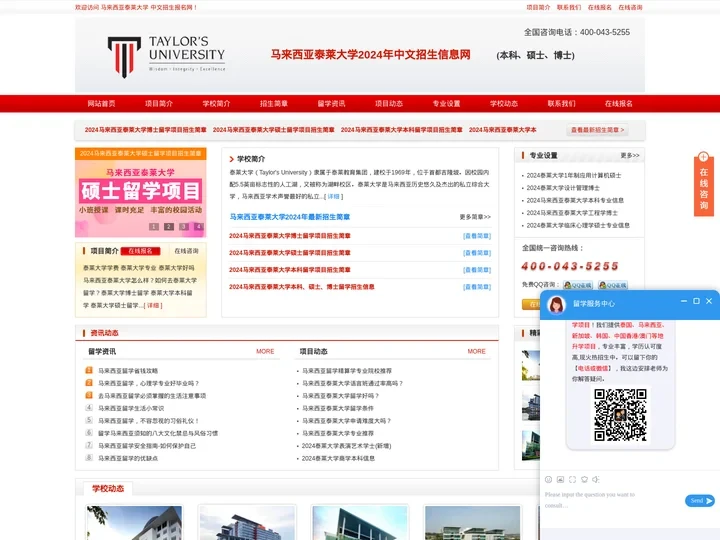
Task: Open 留学资讯 in the red navigation bar
Action: pos(331,104)
